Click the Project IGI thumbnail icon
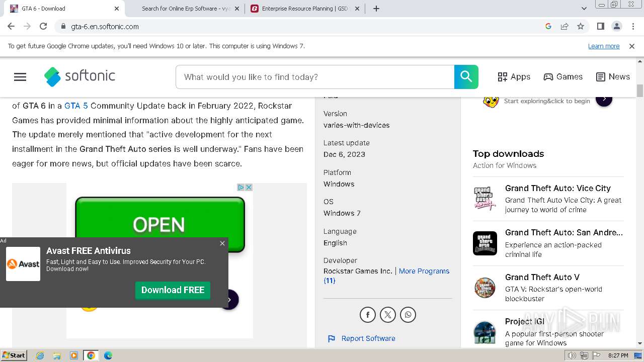The image size is (644, 362). point(485,332)
